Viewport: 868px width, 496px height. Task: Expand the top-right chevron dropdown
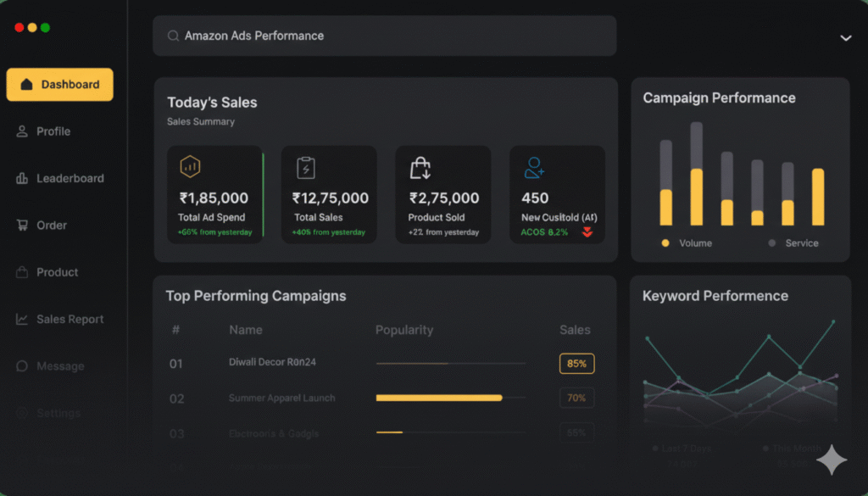coord(845,38)
